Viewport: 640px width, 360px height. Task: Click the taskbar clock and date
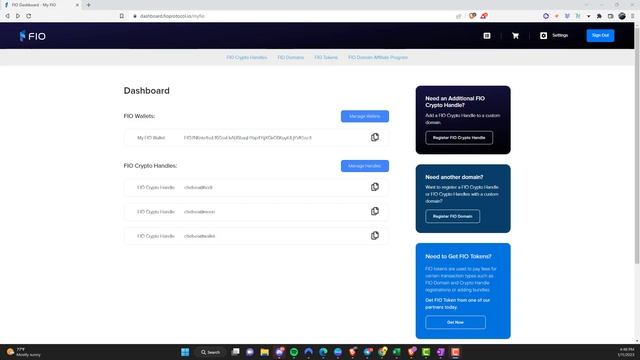pyautogui.click(x=627, y=352)
